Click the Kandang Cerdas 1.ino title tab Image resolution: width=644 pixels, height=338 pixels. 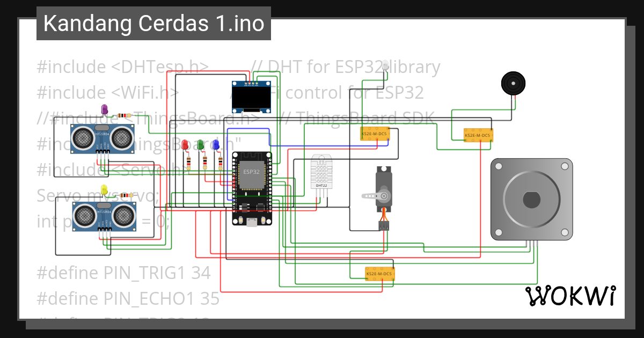pos(153,23)
